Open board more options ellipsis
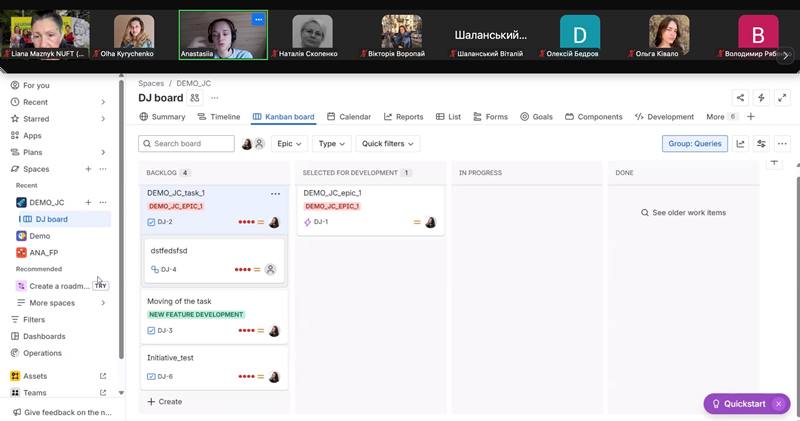Image resolution: width=800 pixels, height=421 pixels. (x=782, y=144)
